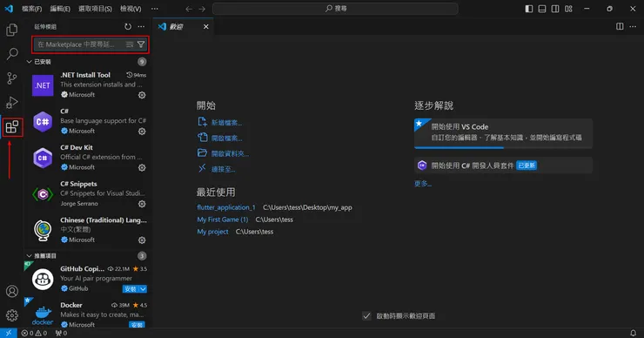Click the More walkthroughs link
This screenshot has height=338, width=644.
click(x=423, y=184)
